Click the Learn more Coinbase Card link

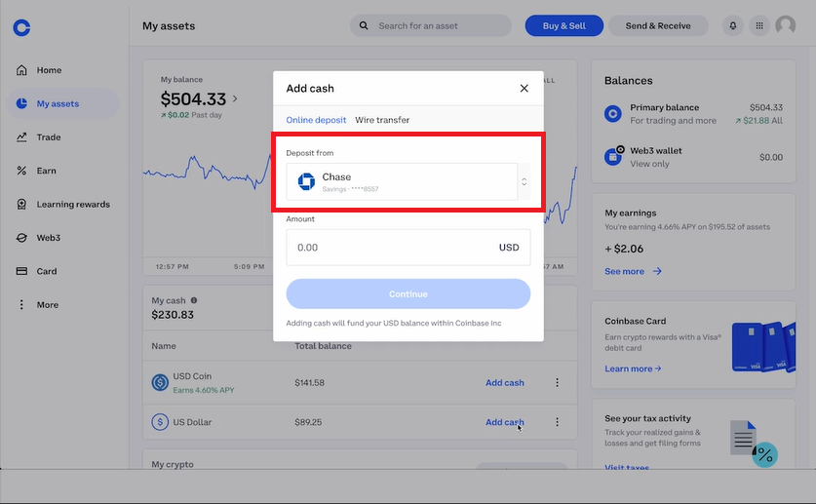633,368
